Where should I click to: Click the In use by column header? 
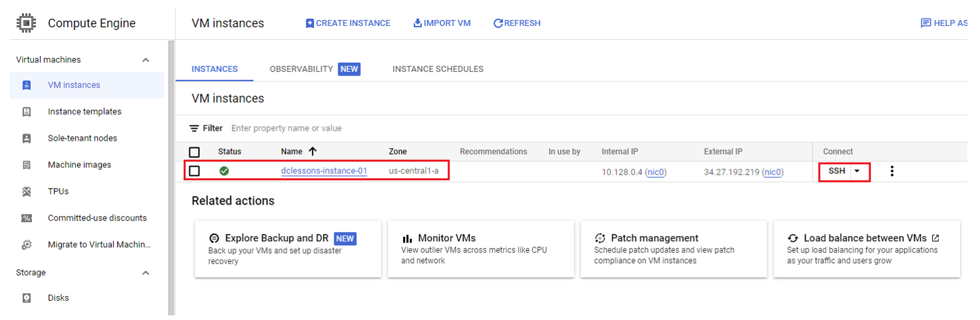coord(564,152)
